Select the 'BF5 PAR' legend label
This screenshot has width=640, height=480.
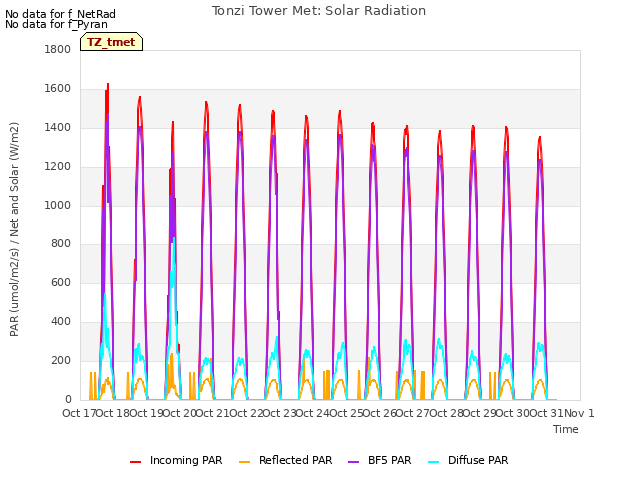(x=389, y=460)
